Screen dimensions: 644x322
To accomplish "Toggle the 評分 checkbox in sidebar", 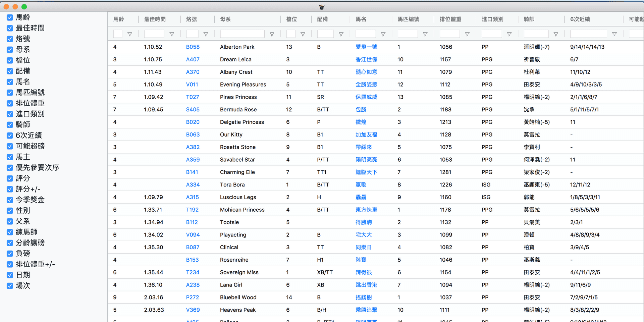I will click(9, 178).
